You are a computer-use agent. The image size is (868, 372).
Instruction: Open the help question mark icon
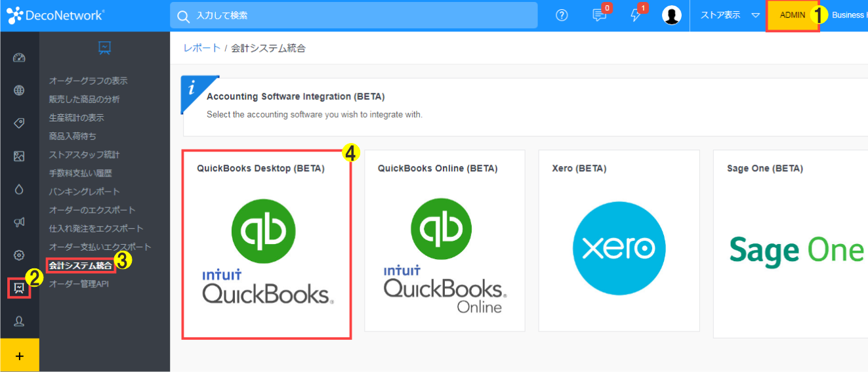[x=562, y=15]
